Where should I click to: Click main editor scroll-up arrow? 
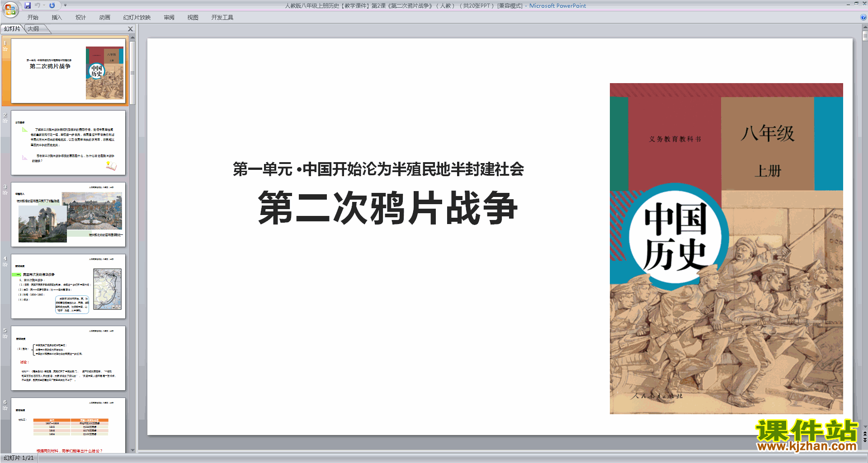click(x=865, y=28)
